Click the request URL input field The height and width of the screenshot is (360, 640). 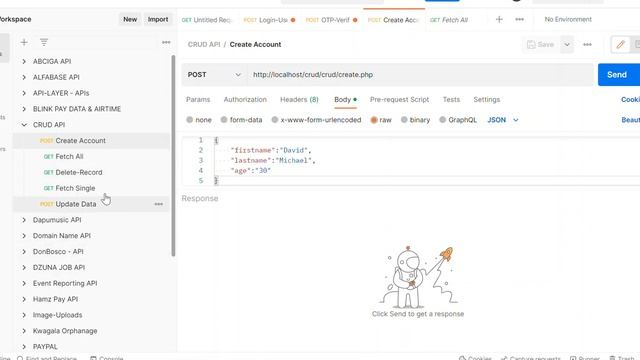pyautogui.click(x=420, y=75)
